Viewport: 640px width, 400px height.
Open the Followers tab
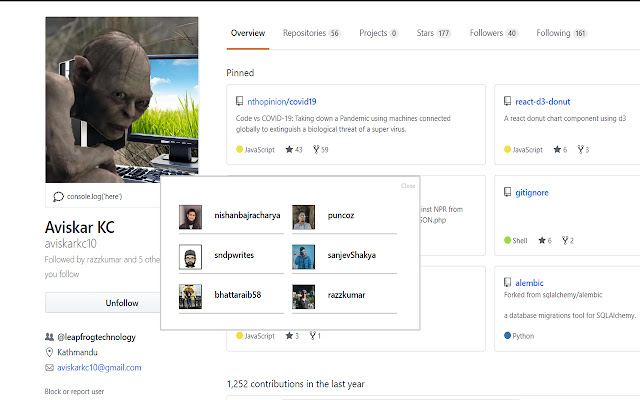(493, 33)
